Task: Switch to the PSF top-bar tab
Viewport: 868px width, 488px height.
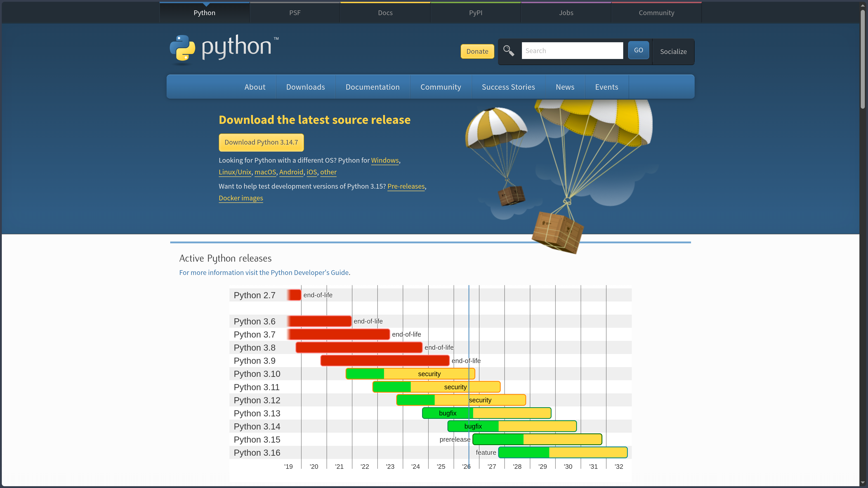Action: coord(295,13)
